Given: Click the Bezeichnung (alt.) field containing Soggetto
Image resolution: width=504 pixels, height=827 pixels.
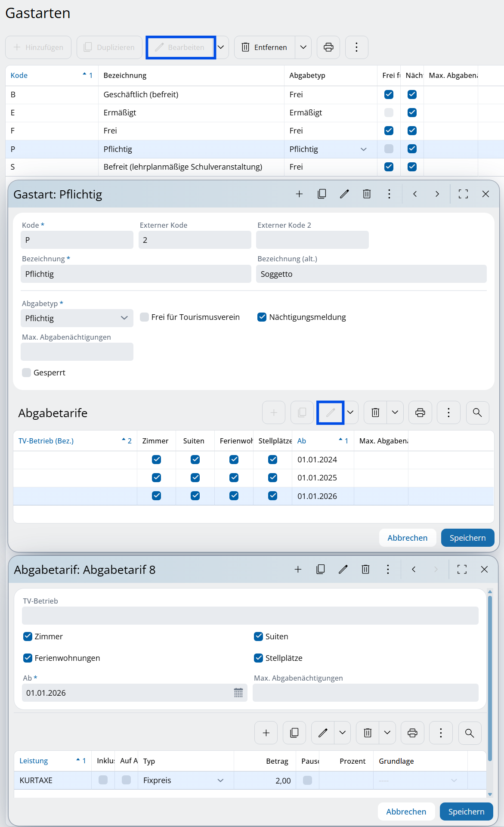Looking at the screenshot, I should tap(371, 274).
